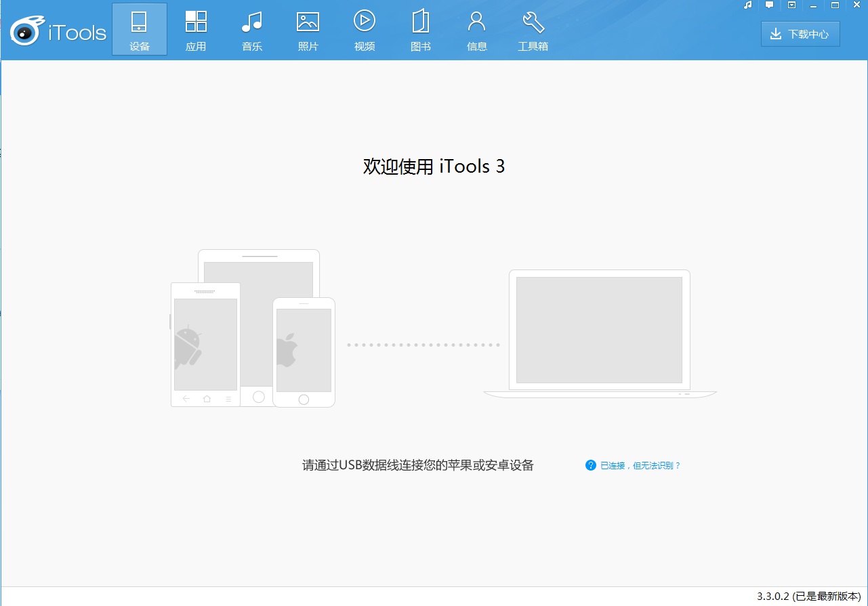868x606 pixels.
Task: Click the version text 3.3.0.2 (已是最新版本)
Action: click(809, 597)
